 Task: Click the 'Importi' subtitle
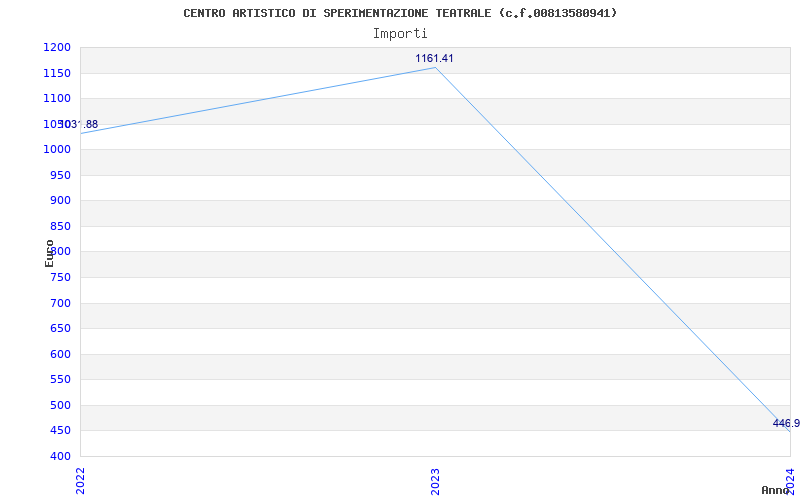(400, 34)
